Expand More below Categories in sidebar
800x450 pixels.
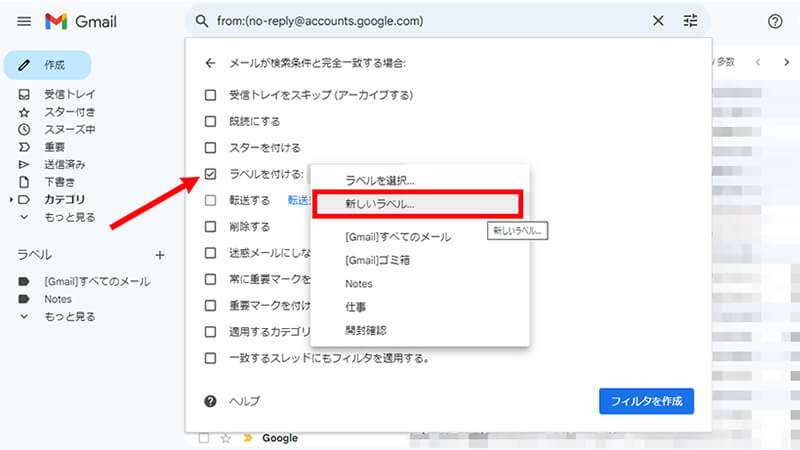[69, 217]
